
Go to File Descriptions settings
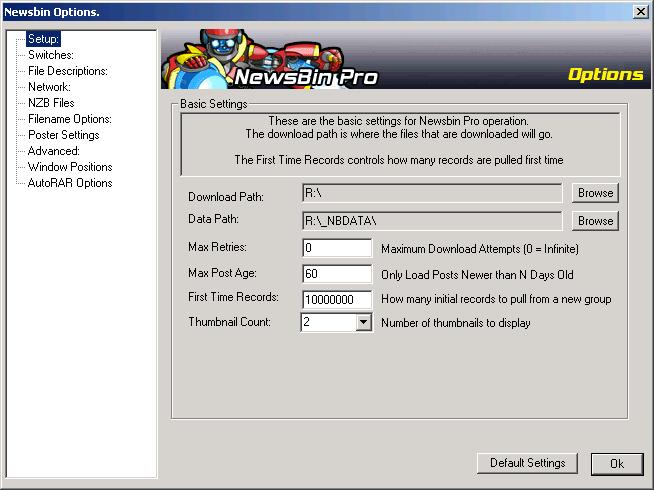[67, 71]
